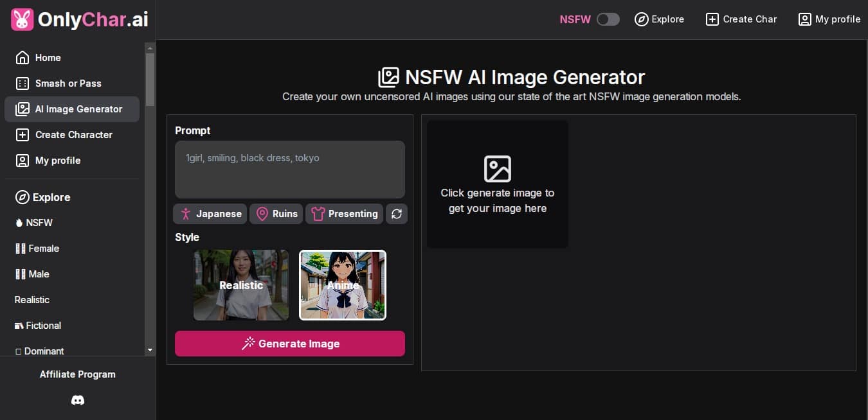Click the Create Char plus icon
This screenshot has width=868, height=420.
coord(712,19)
